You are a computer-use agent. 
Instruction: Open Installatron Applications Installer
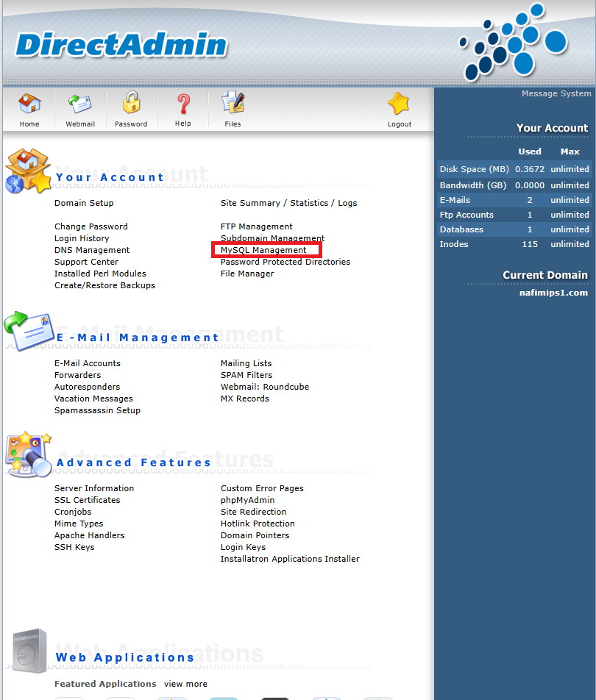click(x=290, y=559)
